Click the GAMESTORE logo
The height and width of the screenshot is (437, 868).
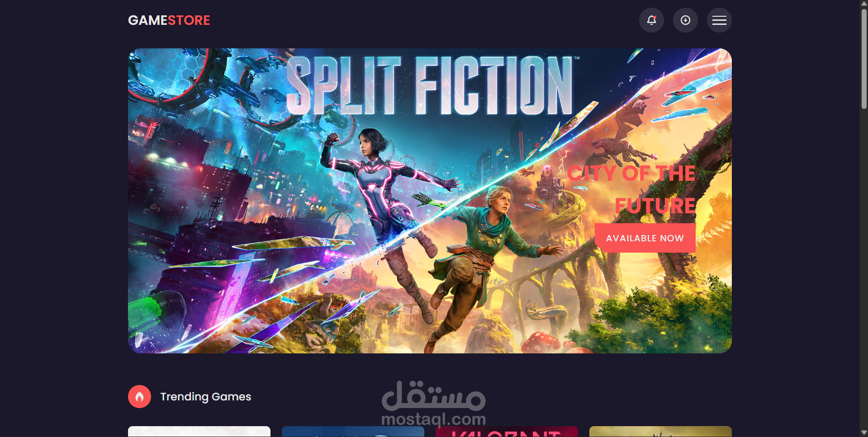(x=169, y=20)
